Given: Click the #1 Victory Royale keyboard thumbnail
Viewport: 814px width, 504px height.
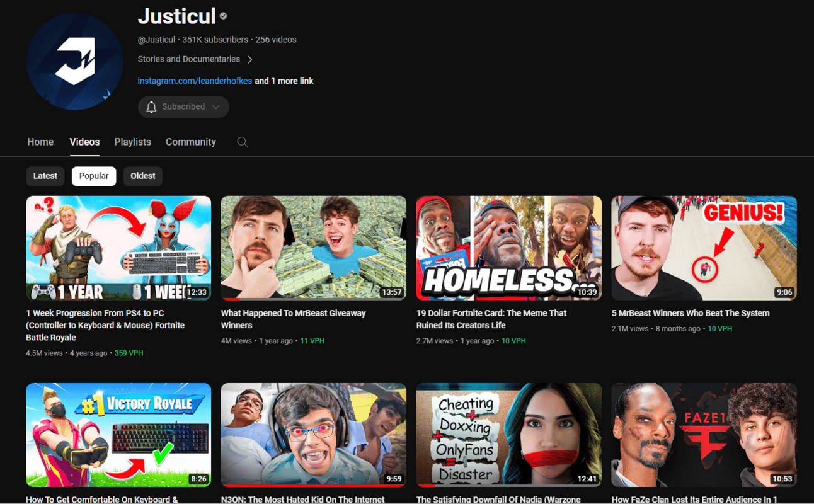Looking at the screenshot, I should pyautogui.click(x=118, y=435).
